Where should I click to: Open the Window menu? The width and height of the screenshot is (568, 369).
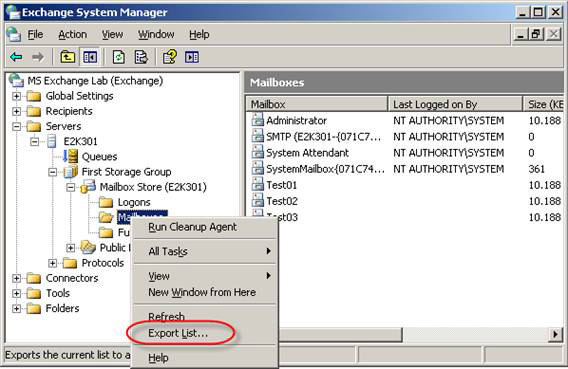(x=156, y=34)
